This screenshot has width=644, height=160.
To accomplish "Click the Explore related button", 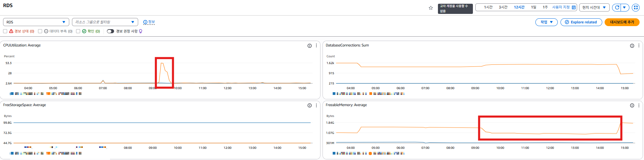I will 581,22.
